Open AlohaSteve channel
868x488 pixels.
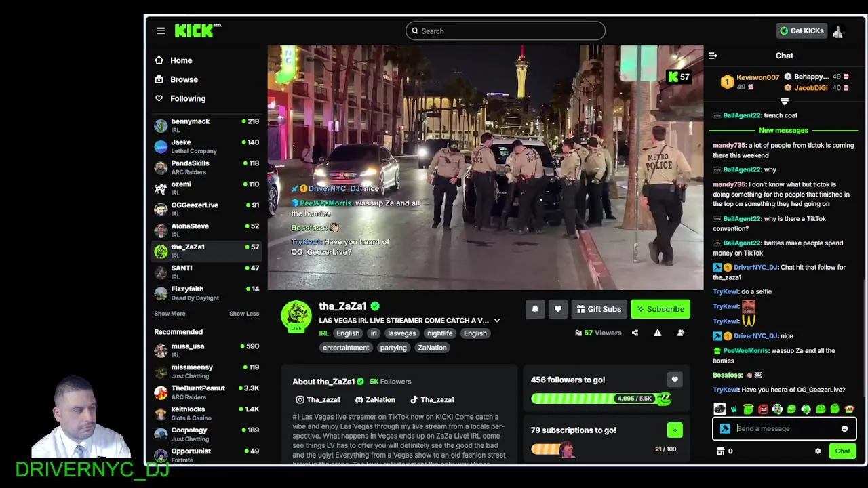tap(207, 230)
